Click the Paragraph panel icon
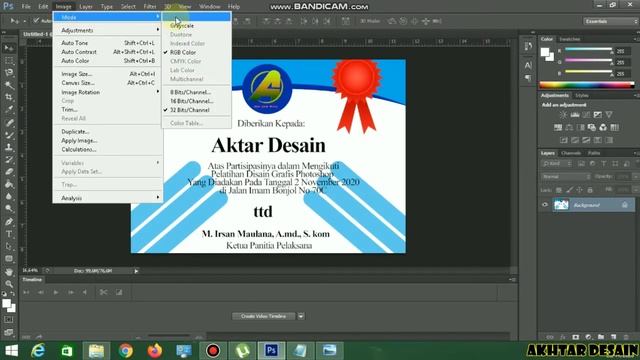640x360 pixels. (x=528, y=78)
